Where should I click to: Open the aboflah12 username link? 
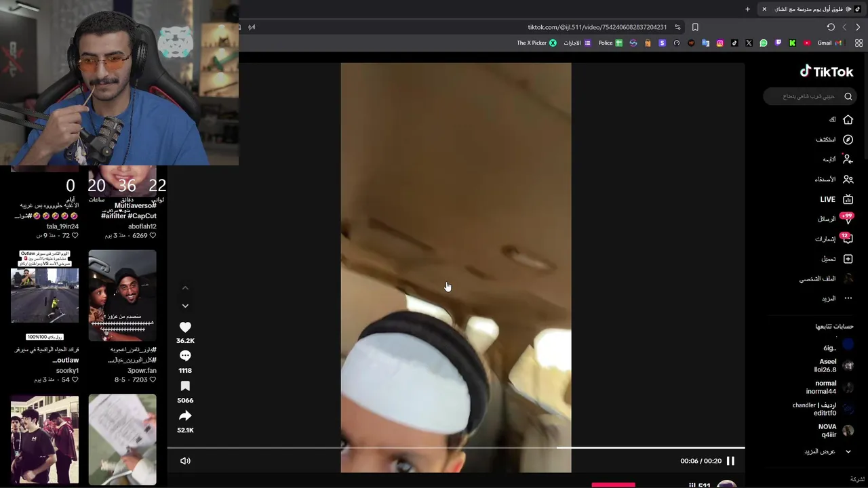[142, 226]
